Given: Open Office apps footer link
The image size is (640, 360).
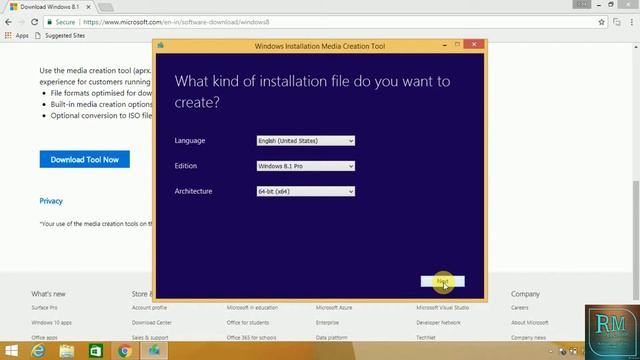Looking at the screenshot, I should [44, 338].
